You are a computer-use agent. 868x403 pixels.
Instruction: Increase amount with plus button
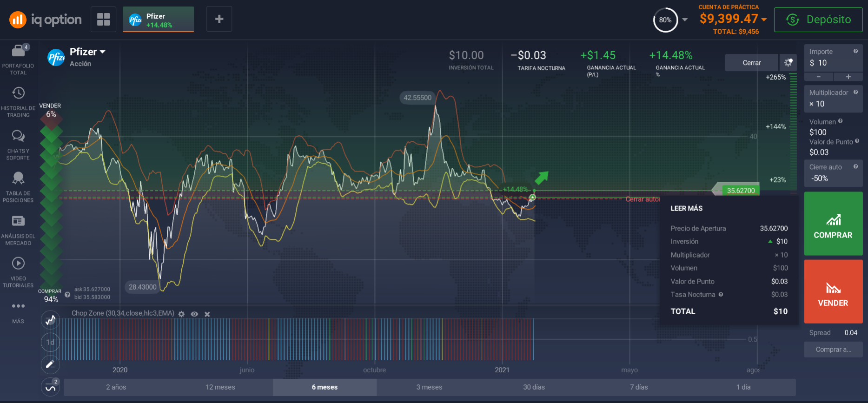point(848,77)
